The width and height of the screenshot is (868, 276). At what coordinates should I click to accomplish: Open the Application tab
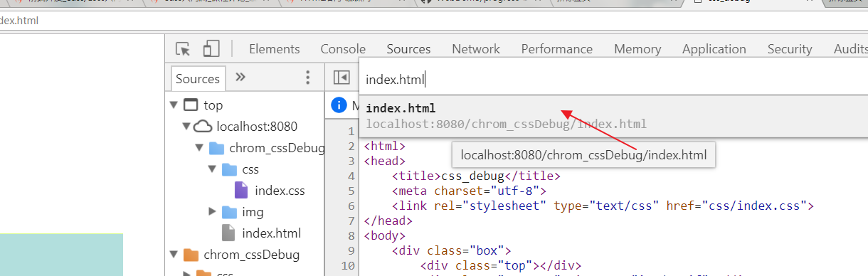coord(714,49)
